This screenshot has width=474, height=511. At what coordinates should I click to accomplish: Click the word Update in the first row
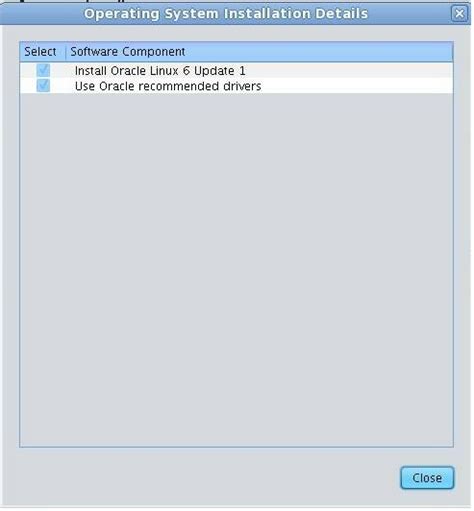(x=214, y=71)
